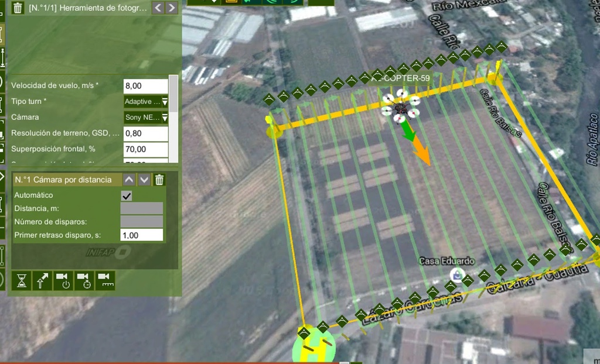
Task: Click the Superposición frontal, % label
Action: point(53,149)
